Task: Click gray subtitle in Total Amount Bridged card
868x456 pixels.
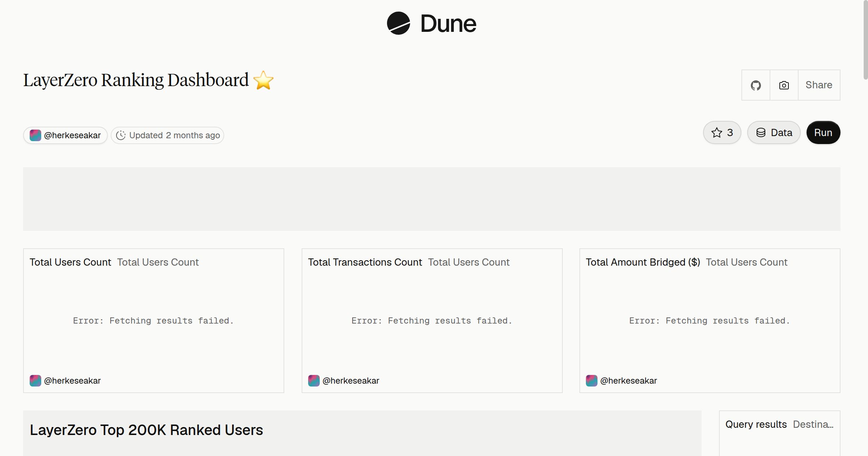Action: pyautogui.click(x=746, y=262)
